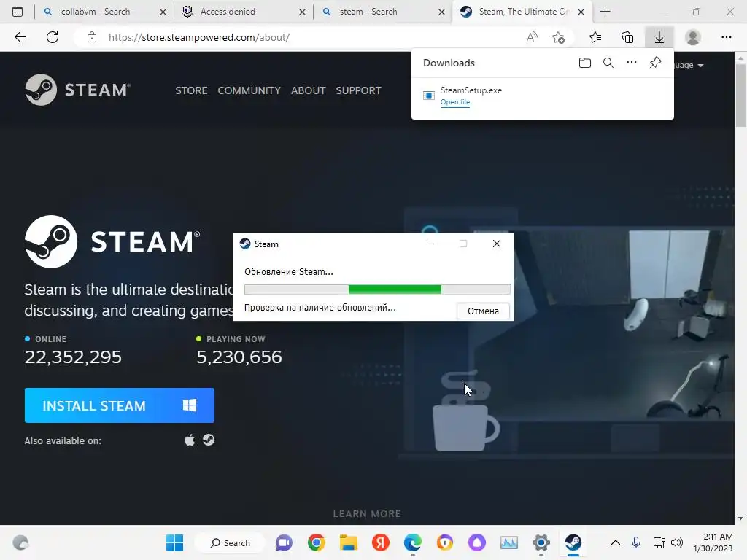
Task: Open the purple Alice assistant taskbar icon
Action: (477, 542)
